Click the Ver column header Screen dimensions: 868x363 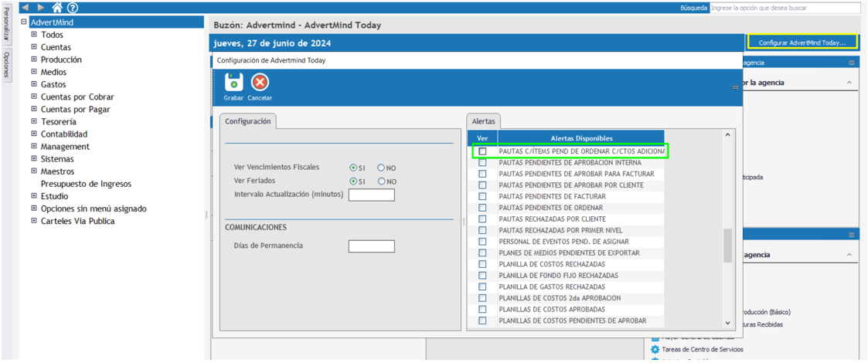pos(483,137)
